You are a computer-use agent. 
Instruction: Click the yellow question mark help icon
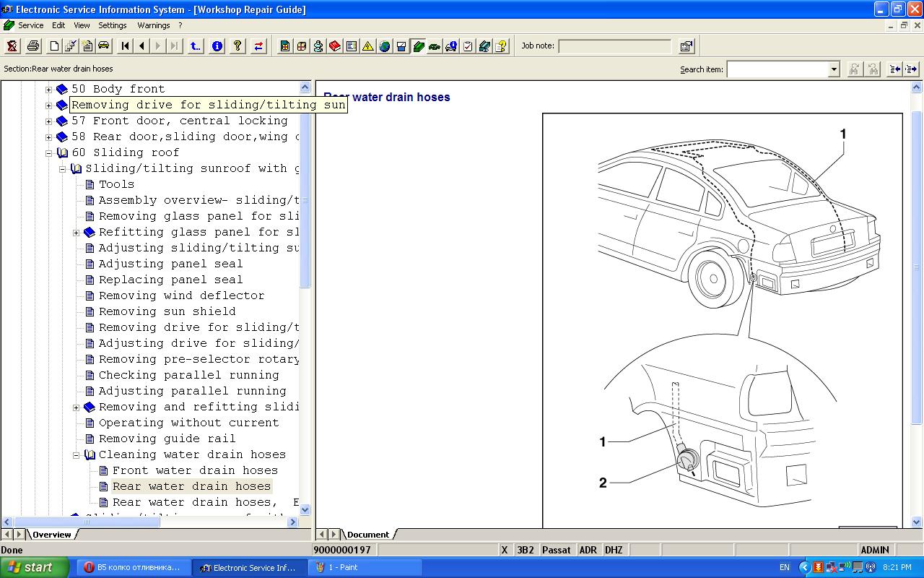237,46
